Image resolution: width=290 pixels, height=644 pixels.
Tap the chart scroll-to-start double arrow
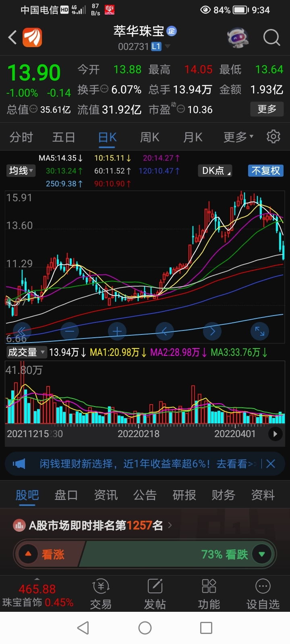click(x=21, y=332)
